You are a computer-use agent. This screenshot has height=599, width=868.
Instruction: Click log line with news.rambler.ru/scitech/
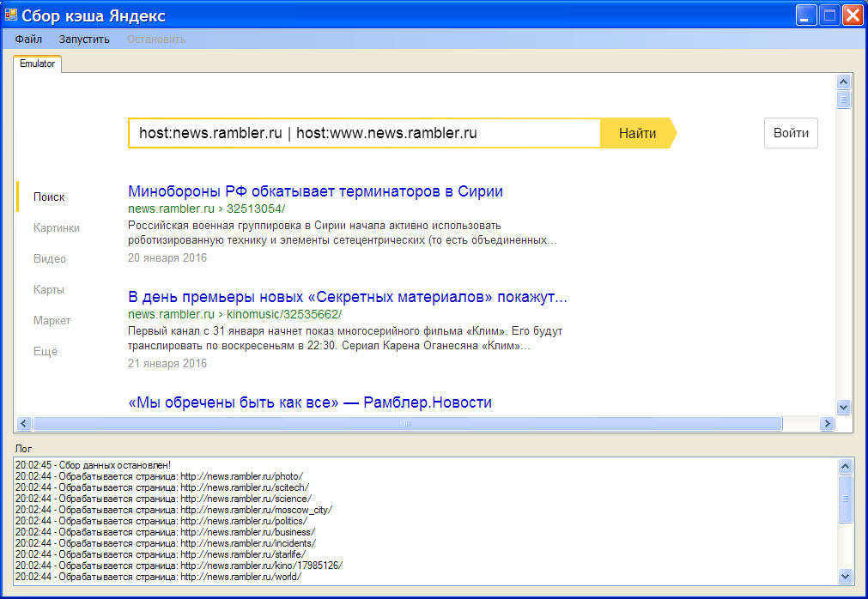162,487
